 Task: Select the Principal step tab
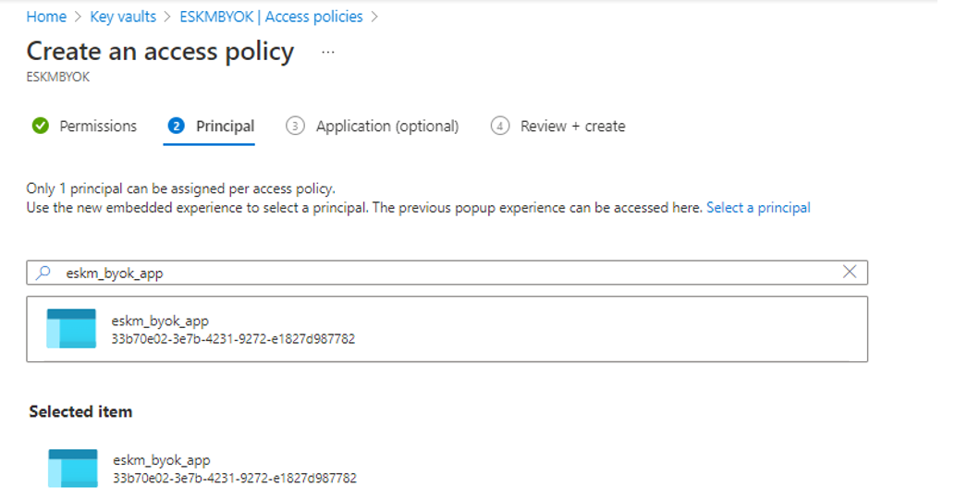click(211, 127)
